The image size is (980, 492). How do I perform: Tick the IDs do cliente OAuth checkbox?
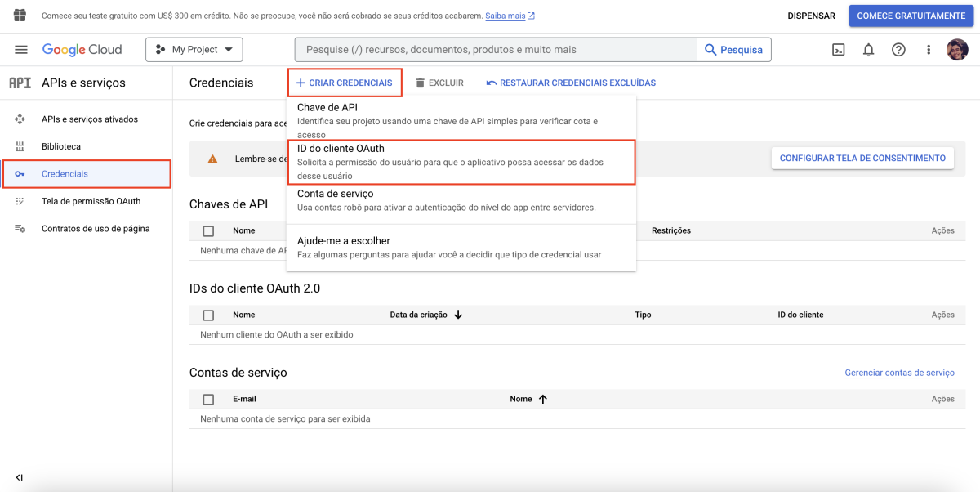pyautogui.click(x=208, y=315)
